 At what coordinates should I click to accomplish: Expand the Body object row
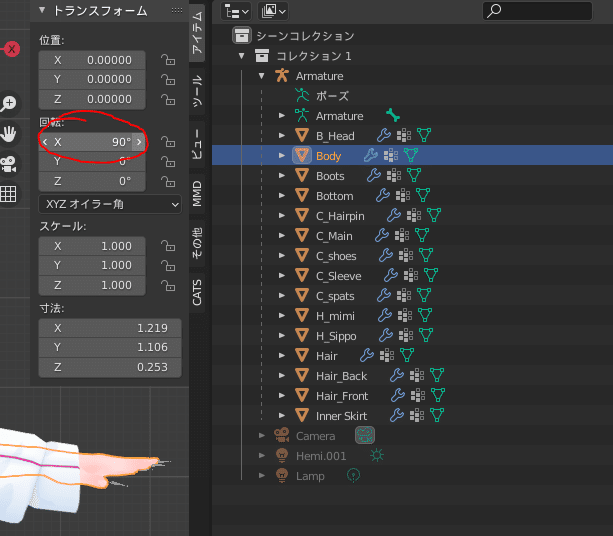281,156
